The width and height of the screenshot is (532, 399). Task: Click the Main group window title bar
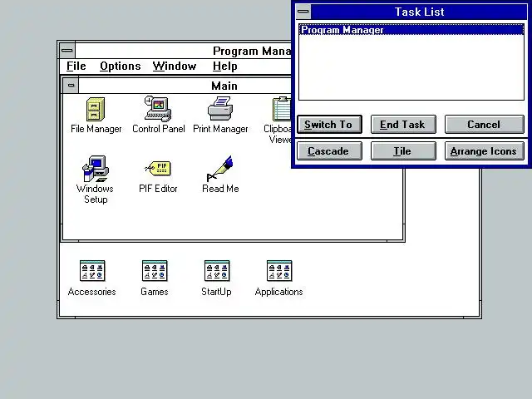tap(185, 86)
